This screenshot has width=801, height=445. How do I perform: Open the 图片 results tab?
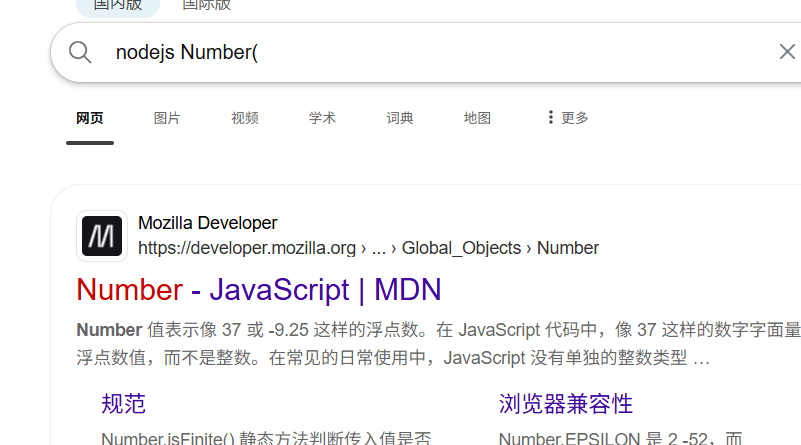coord(167,118)
